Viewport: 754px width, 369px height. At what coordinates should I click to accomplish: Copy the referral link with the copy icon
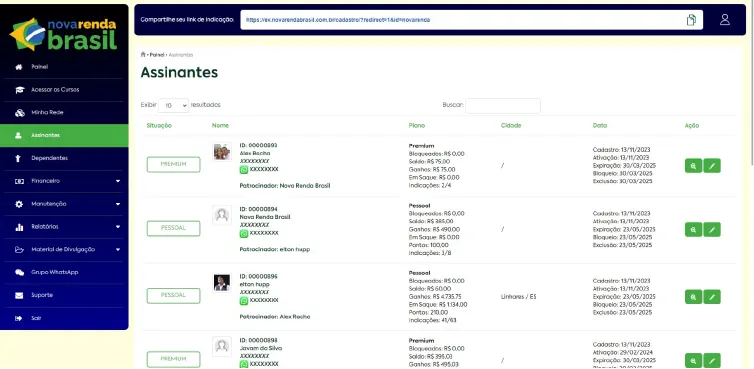point(691,20)
